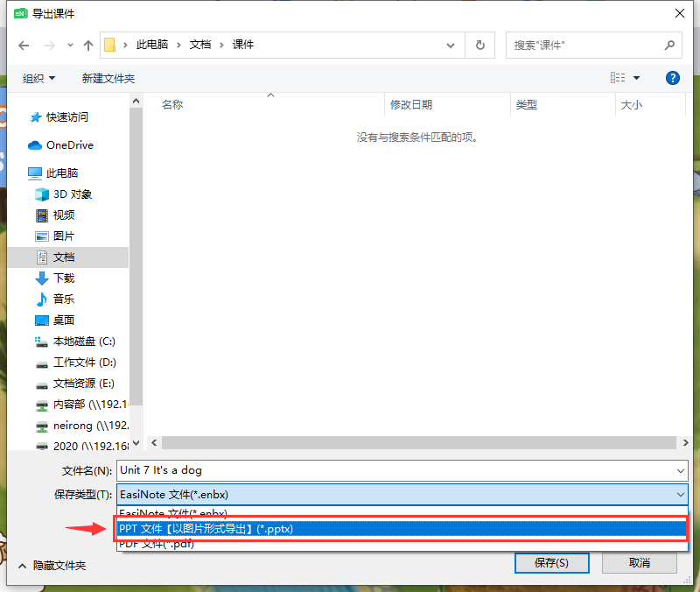
Task: Collapse folders with 隐藏文件夹
Action: click(x=52, y=566)
